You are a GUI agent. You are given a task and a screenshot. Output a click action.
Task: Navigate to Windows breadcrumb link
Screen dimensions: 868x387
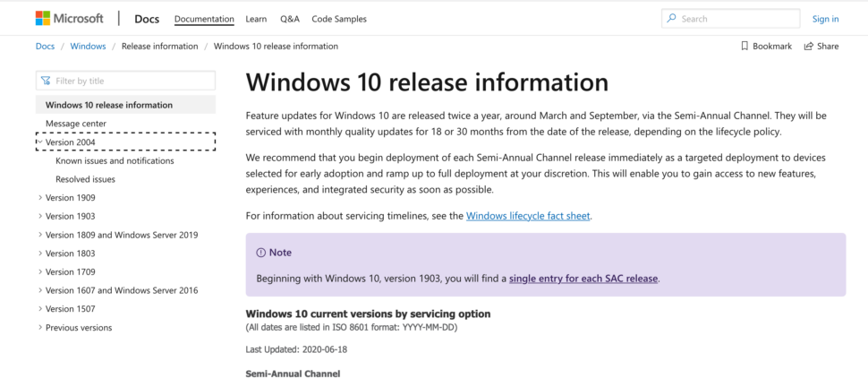click(x=88, y=46)
